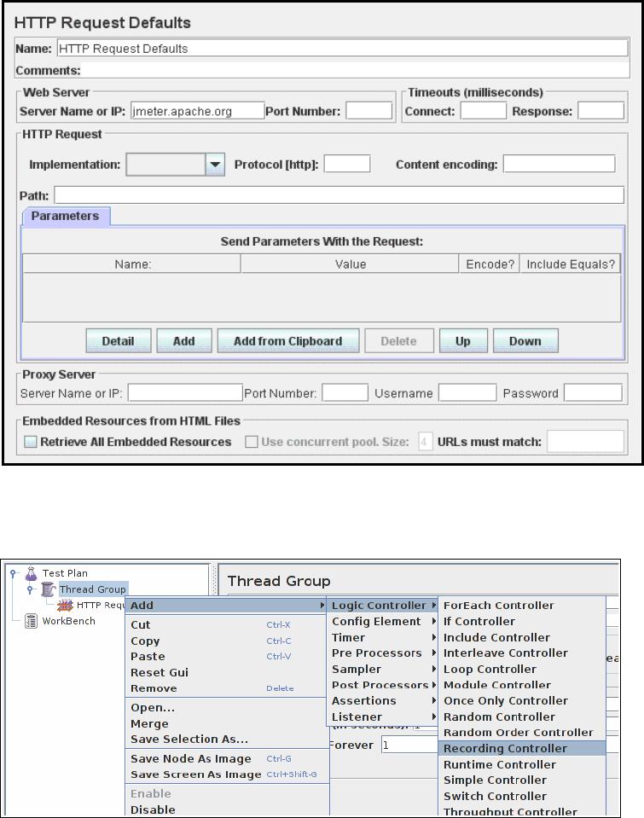Choose Disable from the context menu
This screenshot has width=644, height=818.
(x=227, y=809)
